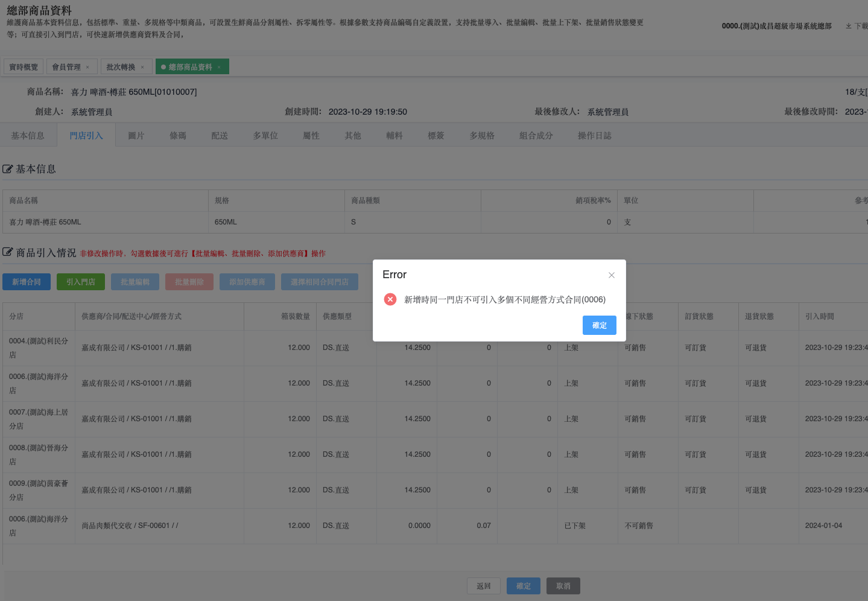The height and width of the screenshot is (601, 868).
Task: Click the bottom 確定 button beside 返回
Action: (x=524, y=586)
